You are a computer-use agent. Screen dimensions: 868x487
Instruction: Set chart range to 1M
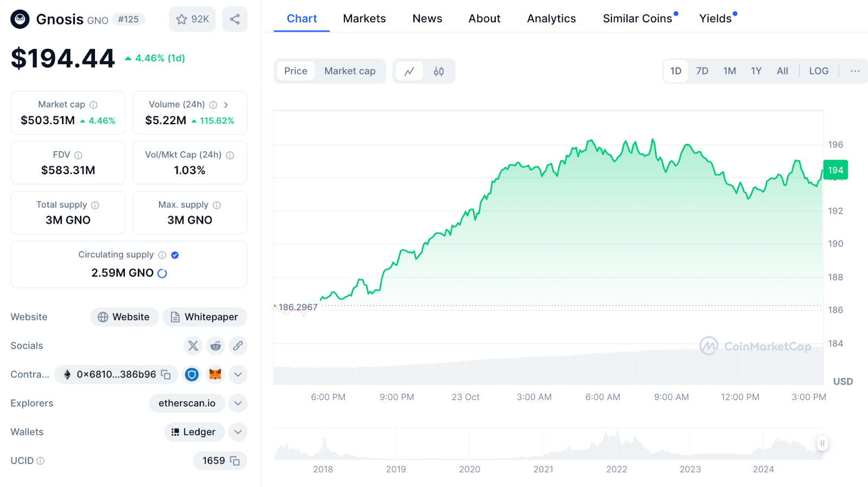tap(730, 71)
